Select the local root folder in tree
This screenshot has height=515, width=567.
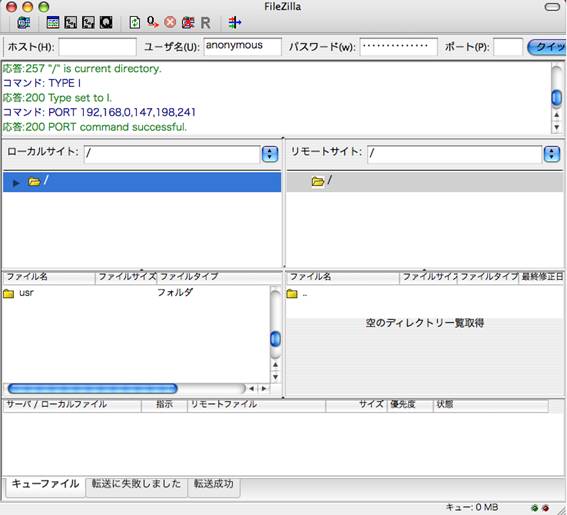pyautogui.click(x=142, y=182)
